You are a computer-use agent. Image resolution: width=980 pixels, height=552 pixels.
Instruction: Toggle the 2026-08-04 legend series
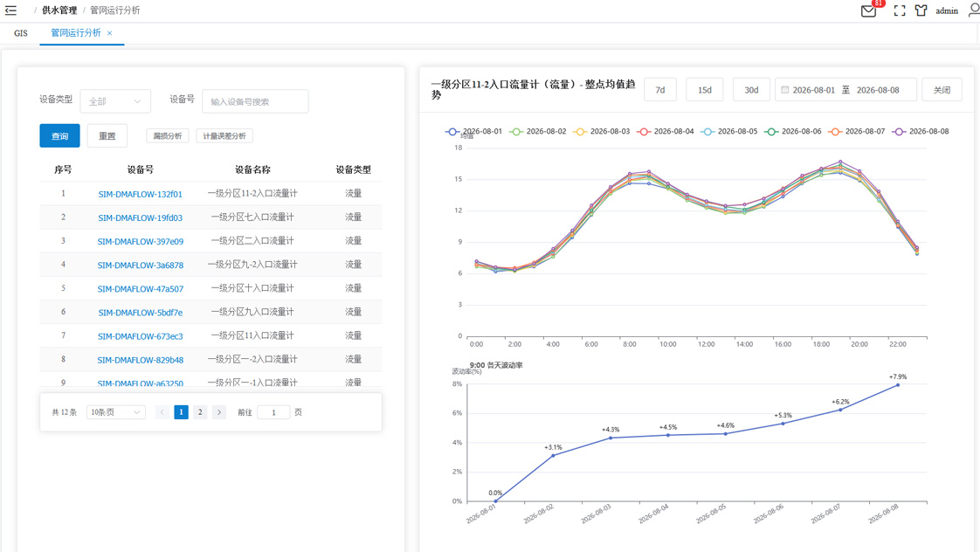point(665,131)
